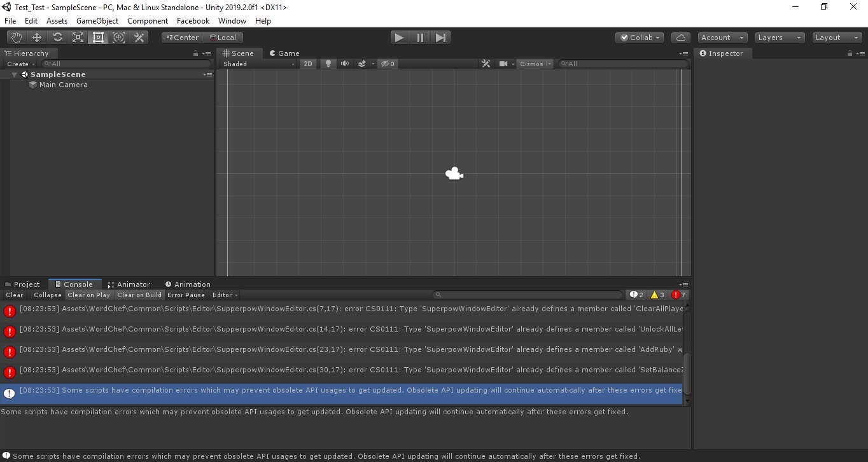Toggle Local handle rotation button

click(223, 38)
